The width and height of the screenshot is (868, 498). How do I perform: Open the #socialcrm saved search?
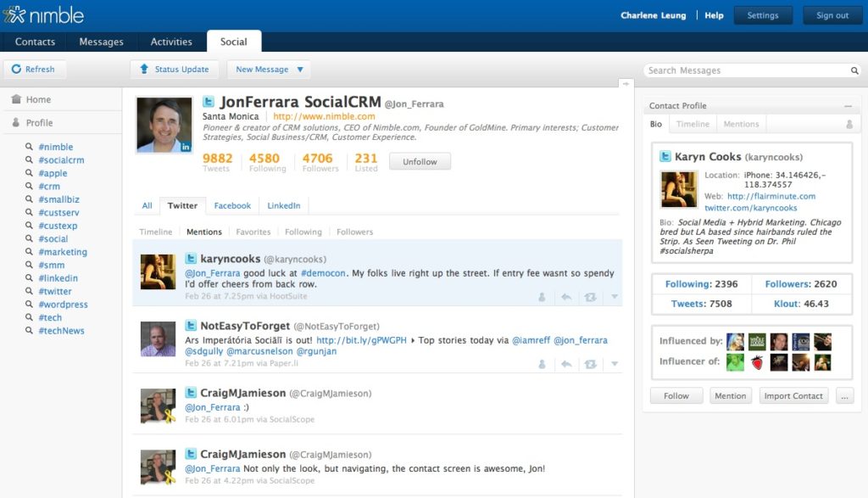tap(61, 160)
